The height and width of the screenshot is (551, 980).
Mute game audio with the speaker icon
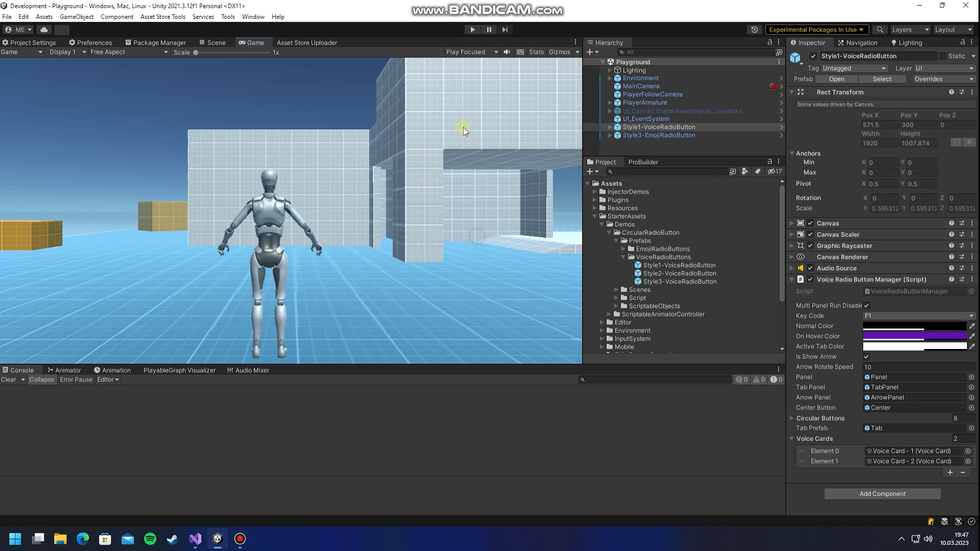coord(507,52)
